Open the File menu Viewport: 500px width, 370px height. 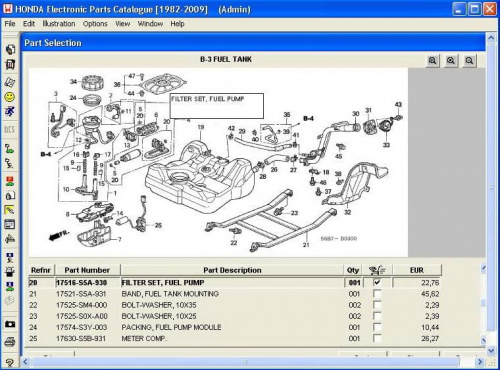pyautogui.click(x=10, y=24)
